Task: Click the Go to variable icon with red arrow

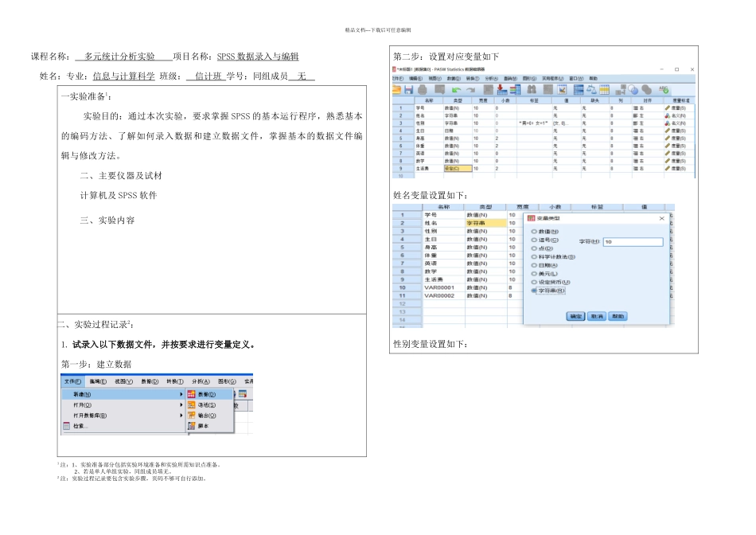Action: 502,90
